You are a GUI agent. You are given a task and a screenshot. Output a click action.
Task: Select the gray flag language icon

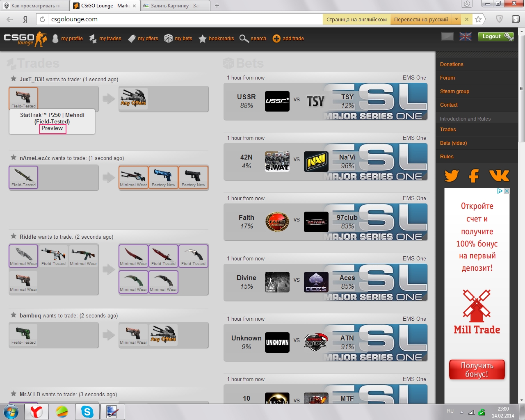447,37
